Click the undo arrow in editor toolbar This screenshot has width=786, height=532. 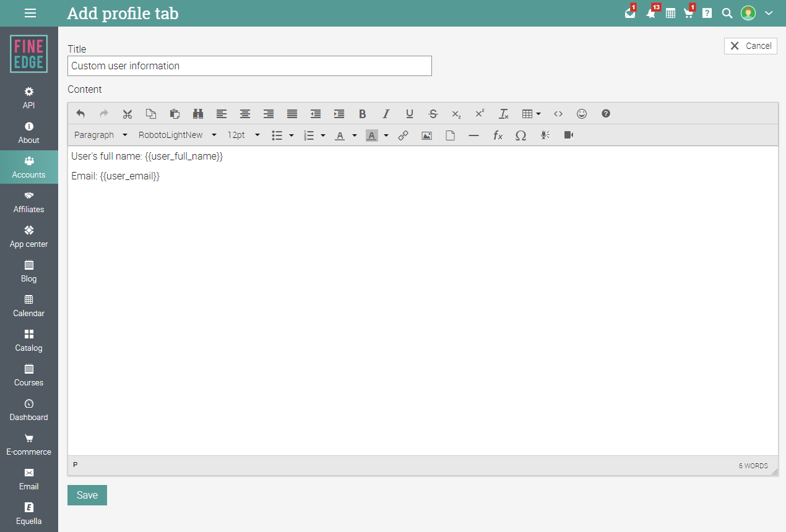[x=80, y=114]
